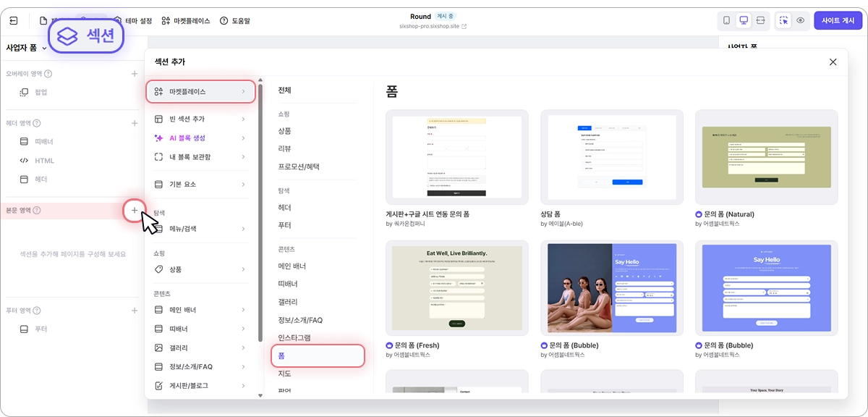Click the help icon next to 푸터 영역
Image resolution: width=868 pixels, height=417 pixels.
37,311
